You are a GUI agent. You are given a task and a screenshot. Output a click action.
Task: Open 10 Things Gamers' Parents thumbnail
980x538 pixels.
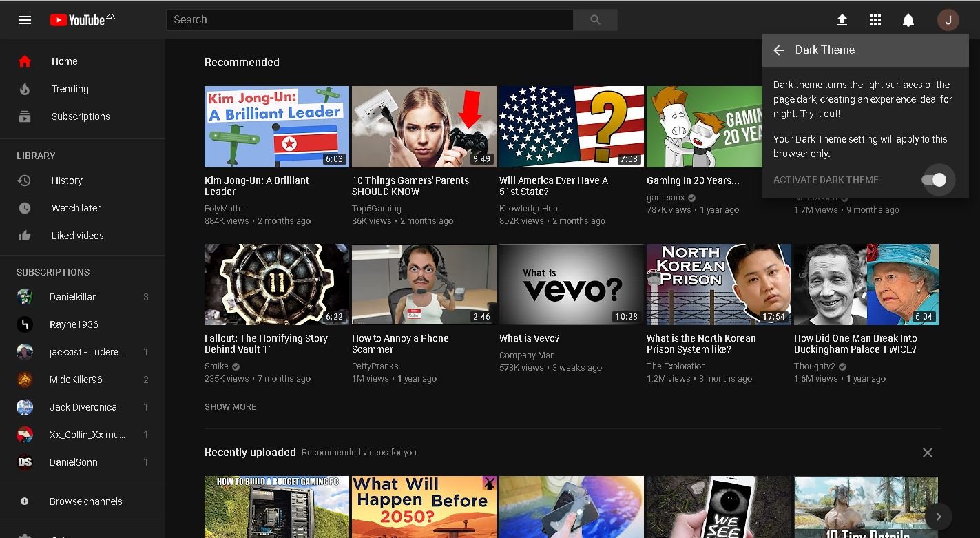click(424, 127)
